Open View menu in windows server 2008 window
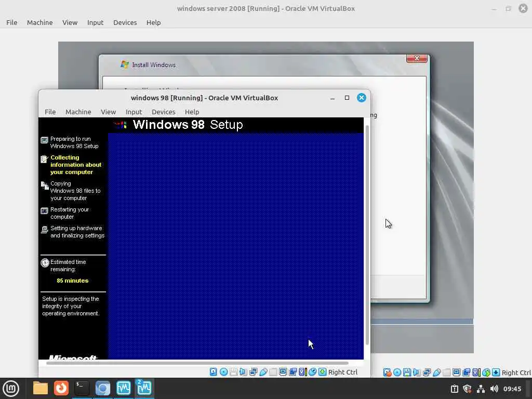Image resolution: width=532 pixels, height=399 pixels. point(70,22)
